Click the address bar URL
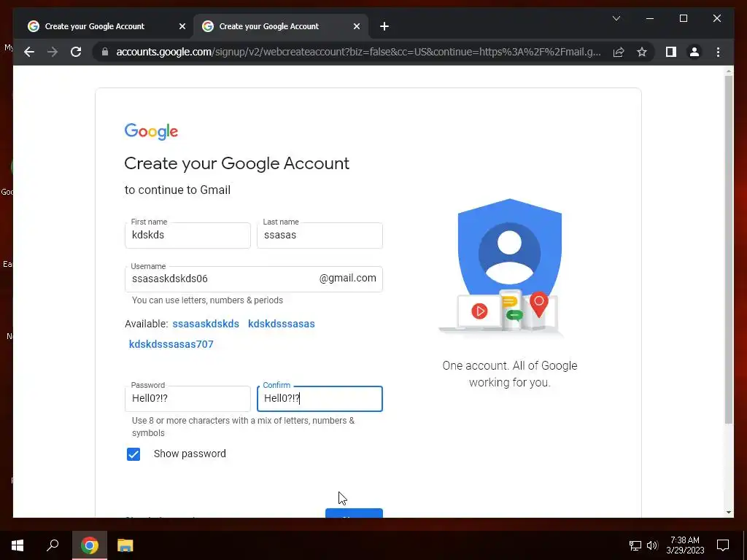 tap(358, 52)
